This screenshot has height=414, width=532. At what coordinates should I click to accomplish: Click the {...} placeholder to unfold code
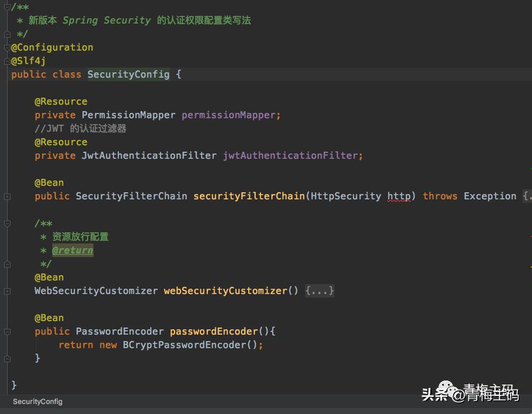[319, 291]
